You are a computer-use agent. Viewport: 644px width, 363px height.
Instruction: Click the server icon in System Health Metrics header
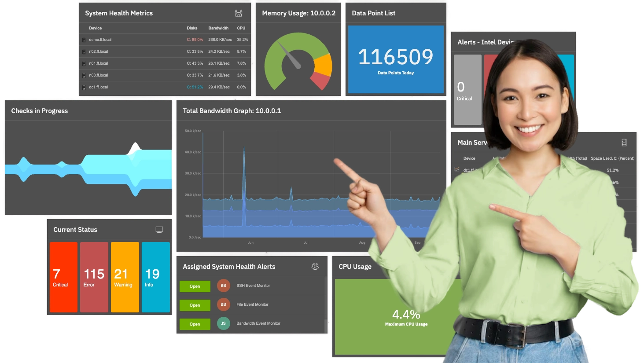(x=238, y=13)
